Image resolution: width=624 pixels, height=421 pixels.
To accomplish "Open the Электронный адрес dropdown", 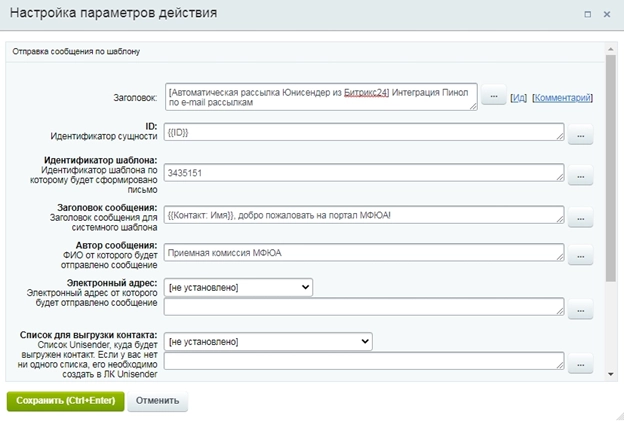I will tap(240, 287).
